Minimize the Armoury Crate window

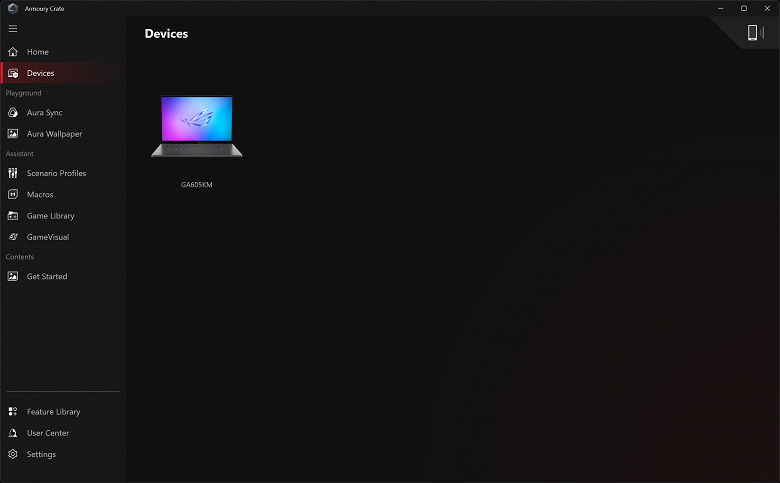pos(720,8)
